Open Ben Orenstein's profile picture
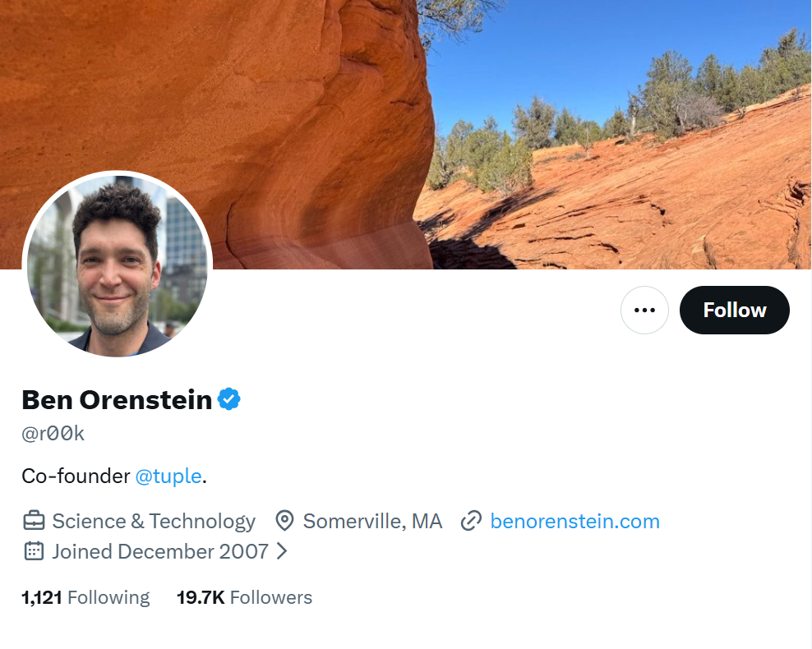Screen dimensions: 812x649 pyautogui.click(x=117, y=265)
